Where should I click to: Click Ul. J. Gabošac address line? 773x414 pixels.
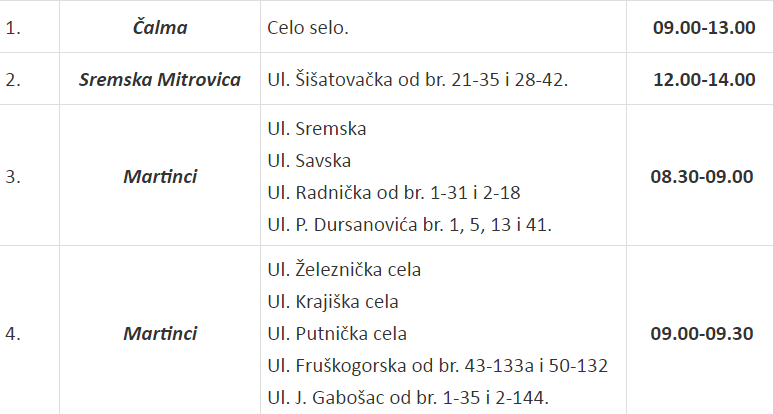click(408, 398)
